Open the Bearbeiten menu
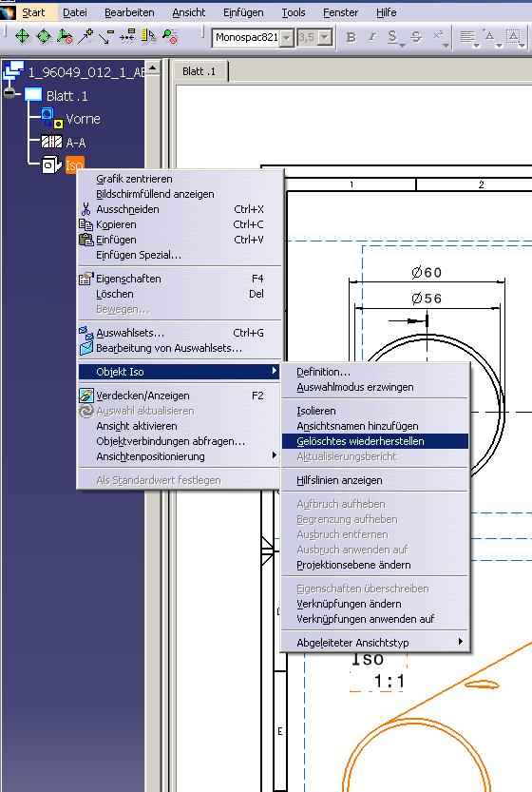 [x=129, y=12]
